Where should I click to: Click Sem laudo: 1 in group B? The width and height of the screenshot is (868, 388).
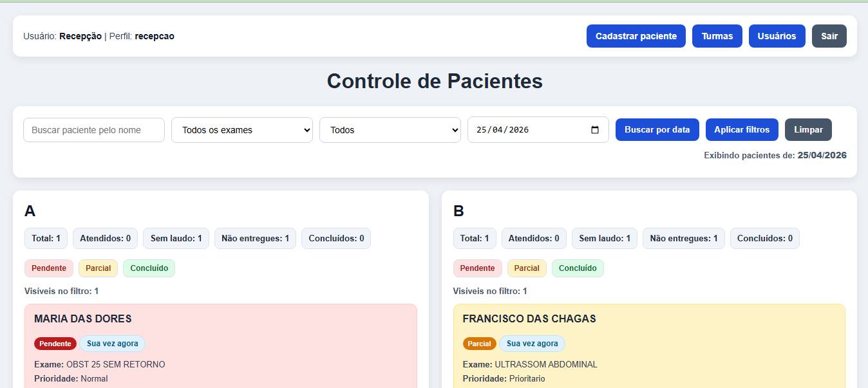[605, 238]
